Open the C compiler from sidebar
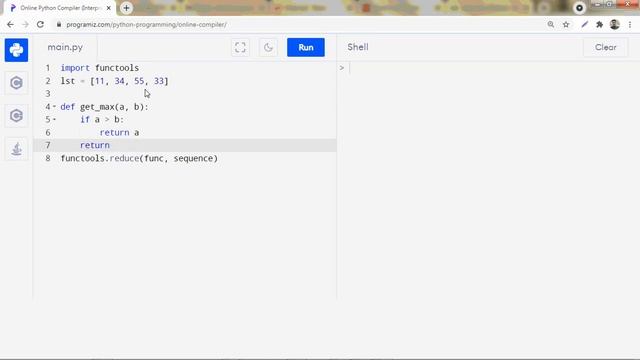This screenshot has height=360, width=640. [16, 83]
